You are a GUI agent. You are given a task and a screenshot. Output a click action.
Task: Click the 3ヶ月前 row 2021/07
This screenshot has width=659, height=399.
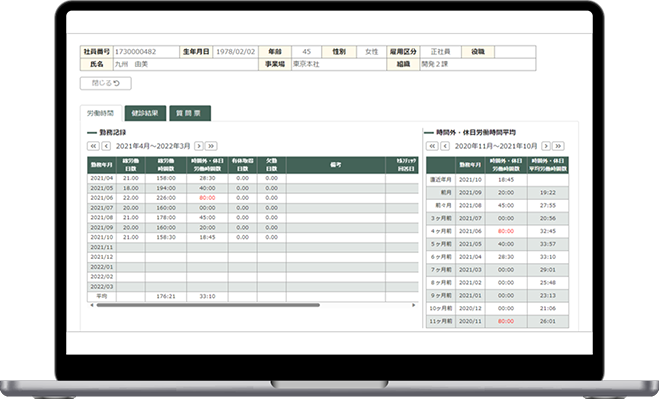[x=497, y=219]
